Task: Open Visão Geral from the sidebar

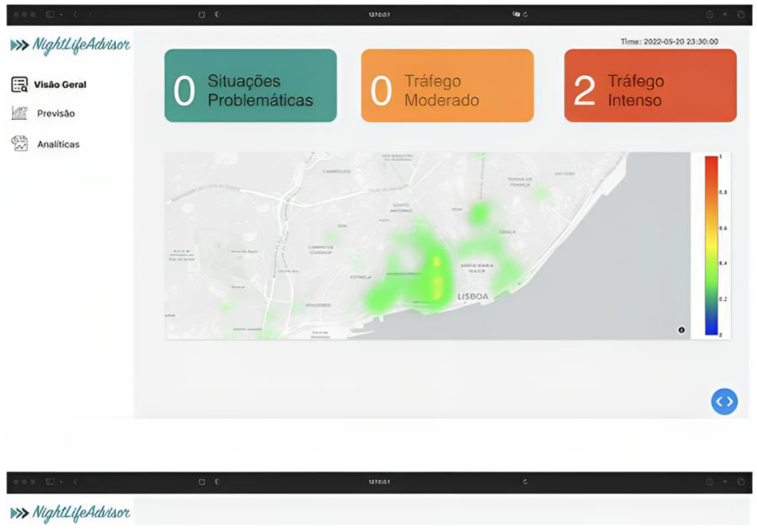Action: tap(60, 85)
